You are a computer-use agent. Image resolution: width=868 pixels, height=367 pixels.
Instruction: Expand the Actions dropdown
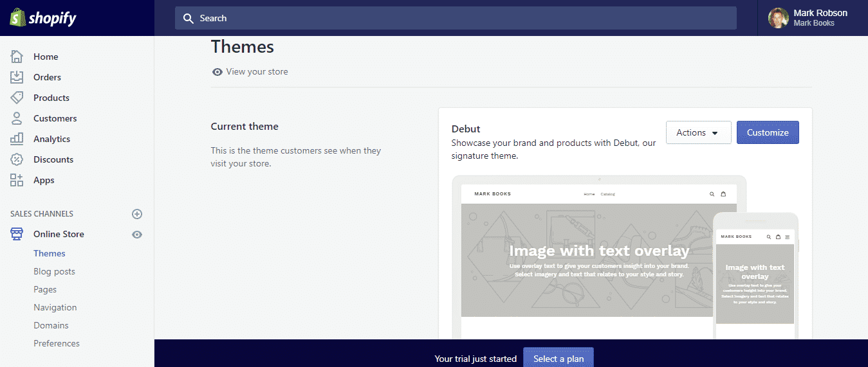(x=698, y=132)
